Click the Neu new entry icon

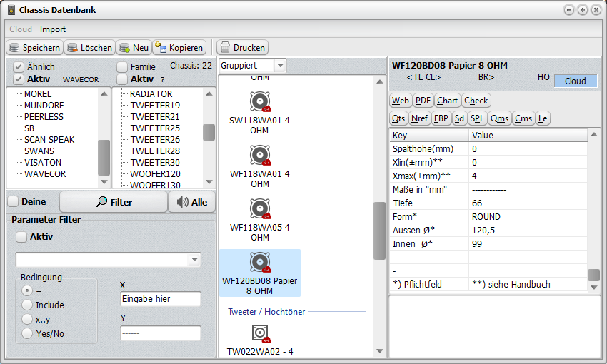[125, 48]
